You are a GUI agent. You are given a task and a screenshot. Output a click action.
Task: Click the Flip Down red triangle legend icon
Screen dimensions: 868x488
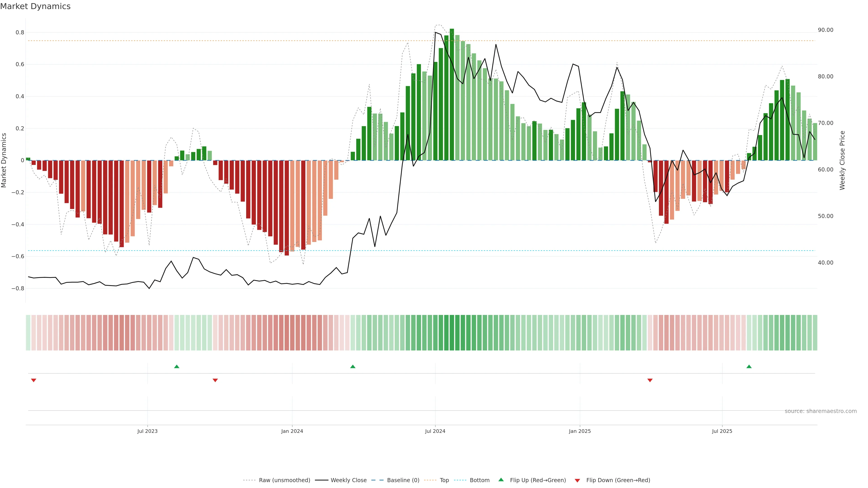577,480
